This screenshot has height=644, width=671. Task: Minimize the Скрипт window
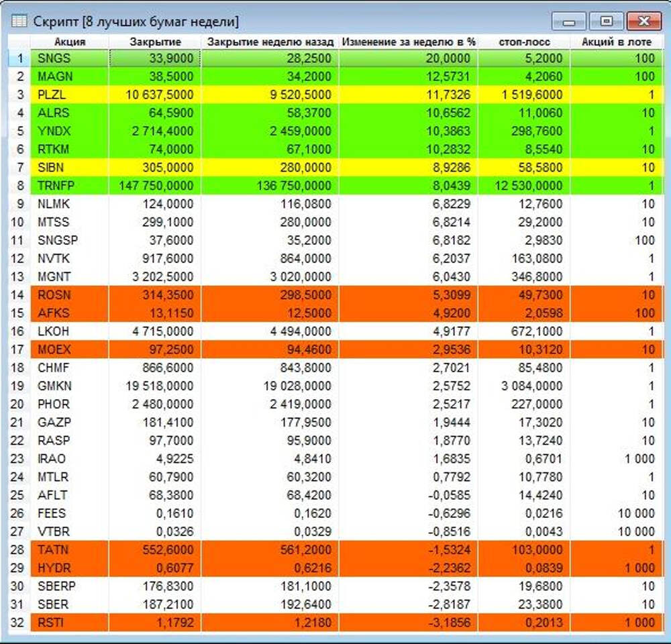(570, 21)
